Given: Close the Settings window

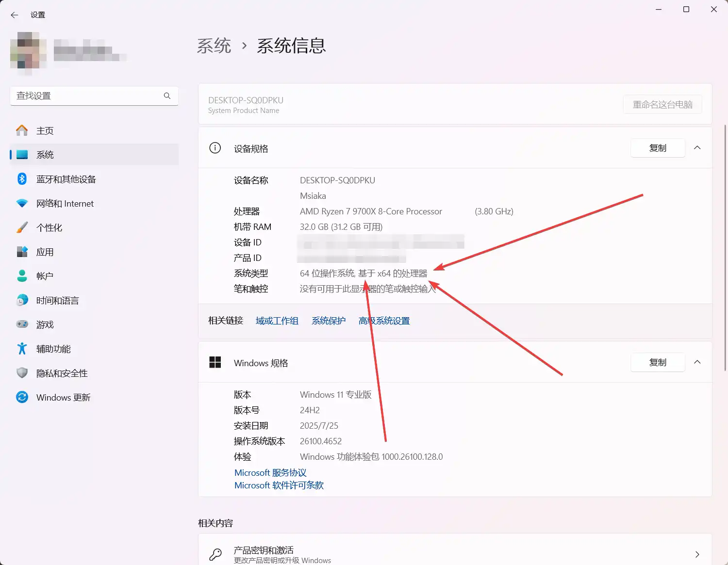Looking at the screenshot, I should coord(714,9).
